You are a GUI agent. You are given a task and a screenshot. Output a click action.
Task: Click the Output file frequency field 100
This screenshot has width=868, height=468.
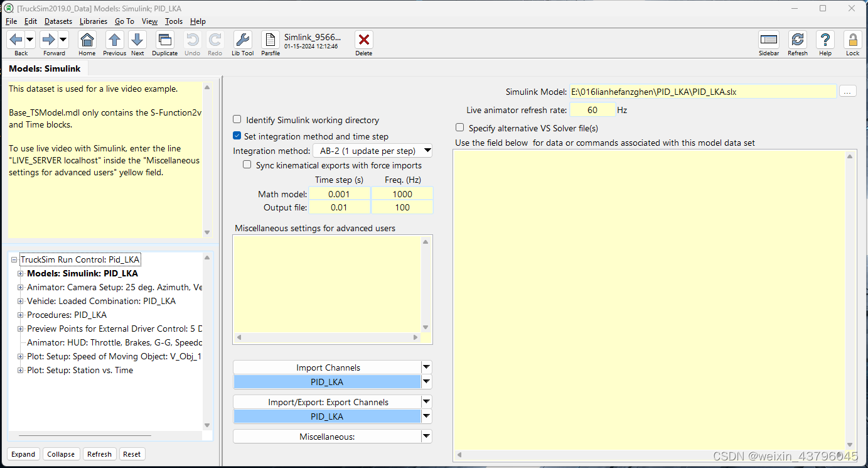point(402,207)
